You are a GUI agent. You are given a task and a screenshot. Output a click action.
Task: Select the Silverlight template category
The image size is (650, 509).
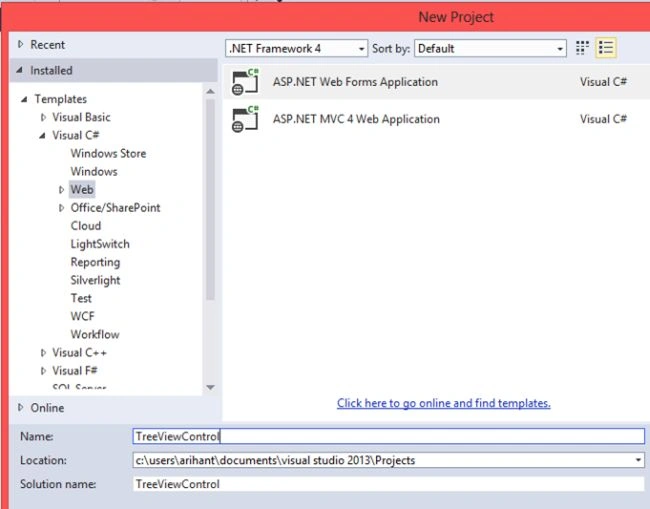[95, 280]
